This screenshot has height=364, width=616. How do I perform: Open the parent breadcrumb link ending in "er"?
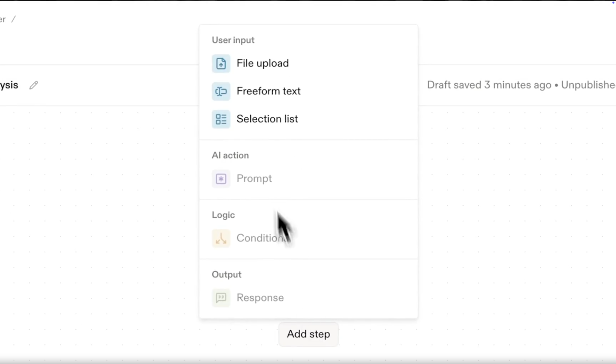tap(3, 20)
